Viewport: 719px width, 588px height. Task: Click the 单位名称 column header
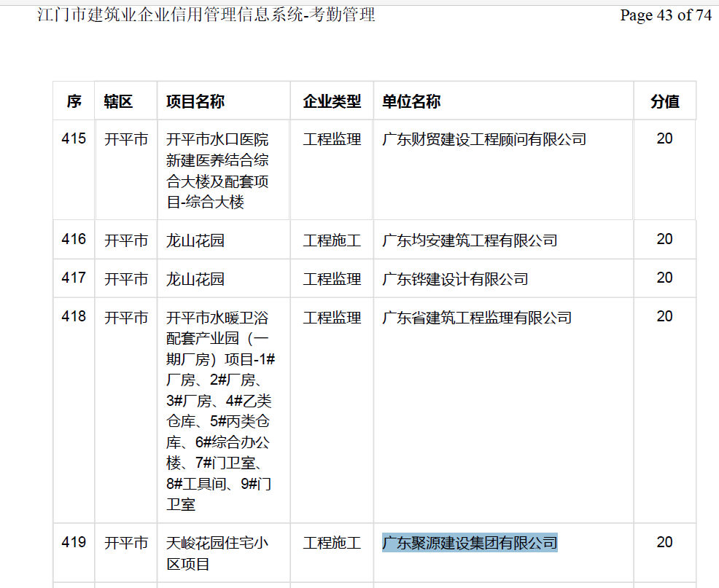coord(411,101)
